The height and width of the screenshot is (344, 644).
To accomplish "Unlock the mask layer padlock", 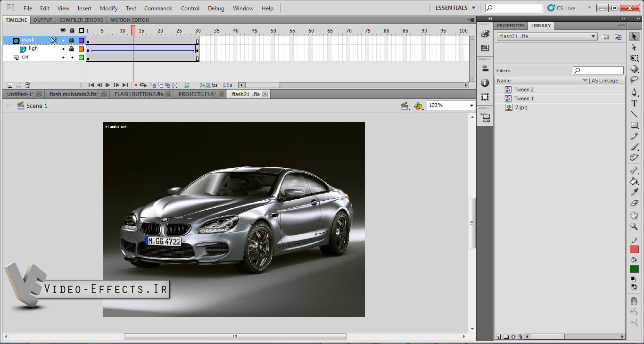I will click(72, 41).
